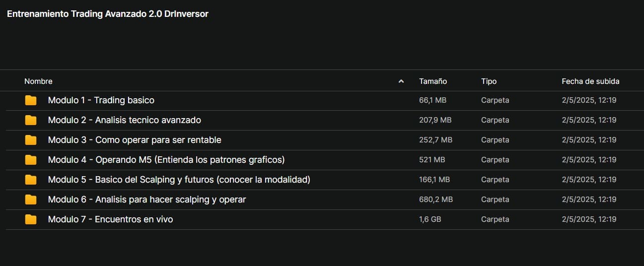Open Modulo 1 - Trading basico
644x266 pixels.
tap(101, 100)
